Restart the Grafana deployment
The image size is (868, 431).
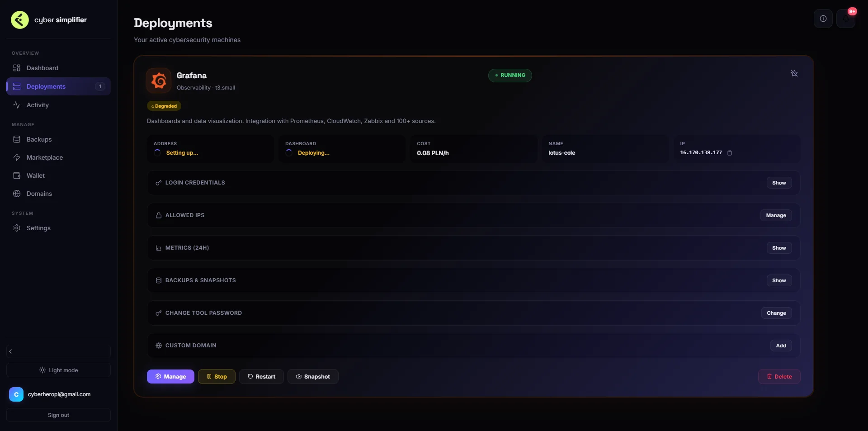click(261, 377)
